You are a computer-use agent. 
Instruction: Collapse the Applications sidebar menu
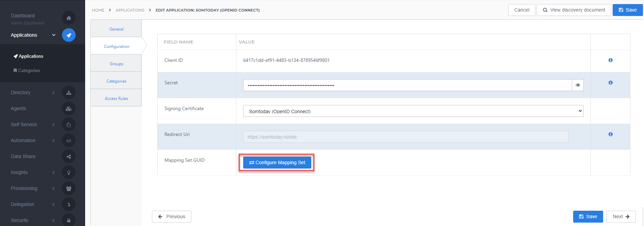pos(53,35)
